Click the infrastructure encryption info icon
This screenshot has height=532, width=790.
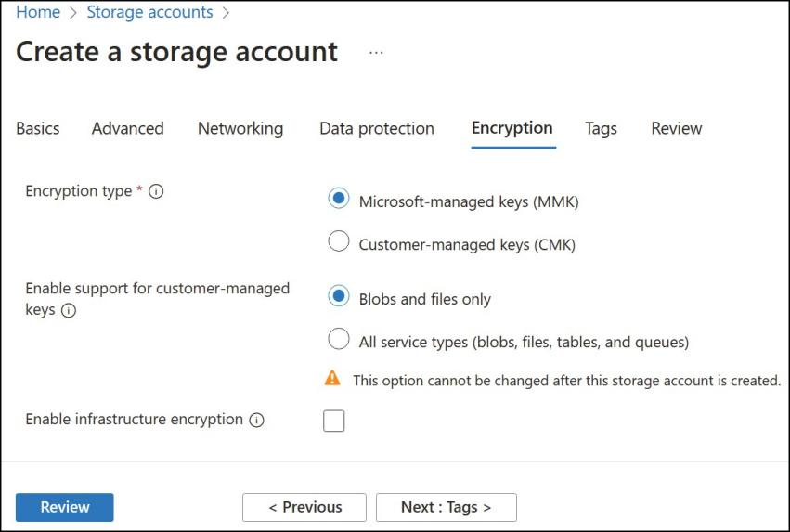(257, 420)
